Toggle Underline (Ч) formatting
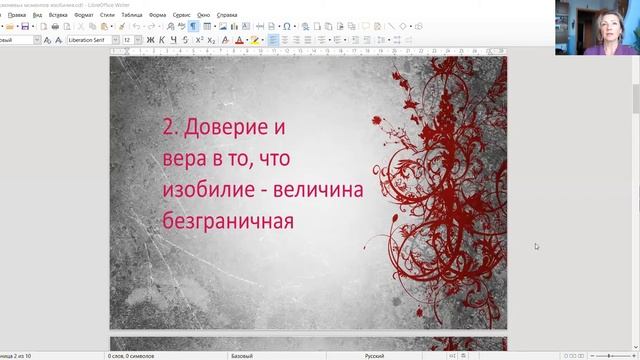 174,40
